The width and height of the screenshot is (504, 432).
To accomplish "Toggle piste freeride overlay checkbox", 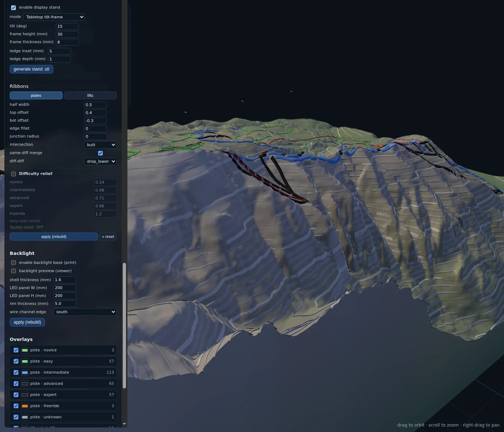I will 16,406.
